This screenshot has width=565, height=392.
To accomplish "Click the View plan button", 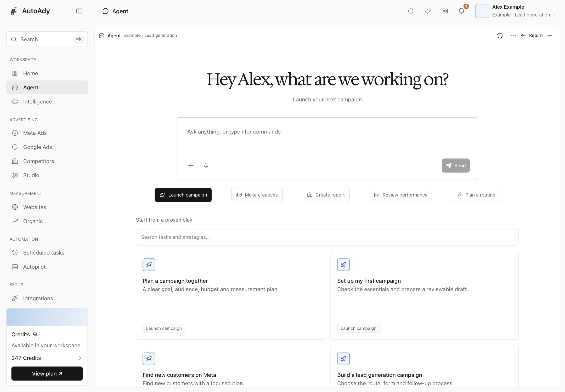I will pos(47,374).
